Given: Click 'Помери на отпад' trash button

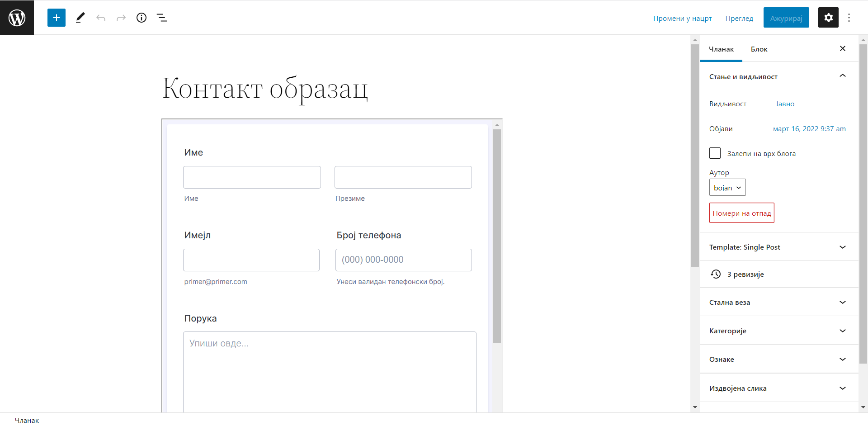Looking at the screenshot, I should [742, 213].
